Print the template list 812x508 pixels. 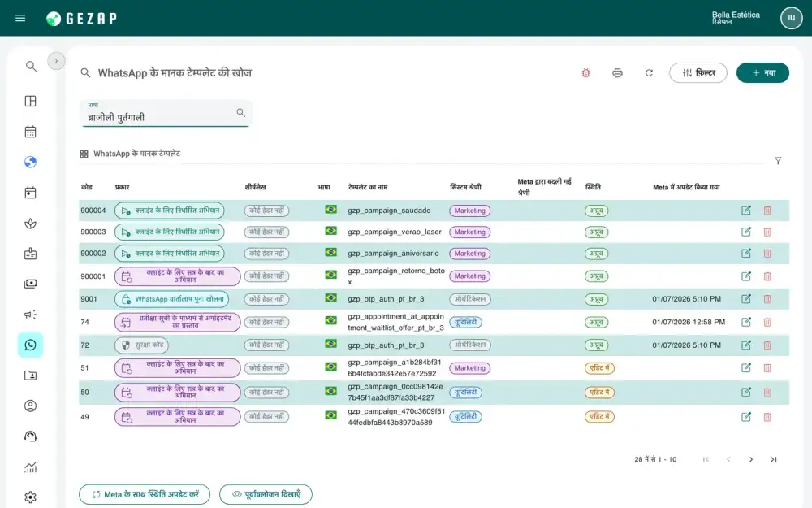point(617,73)
